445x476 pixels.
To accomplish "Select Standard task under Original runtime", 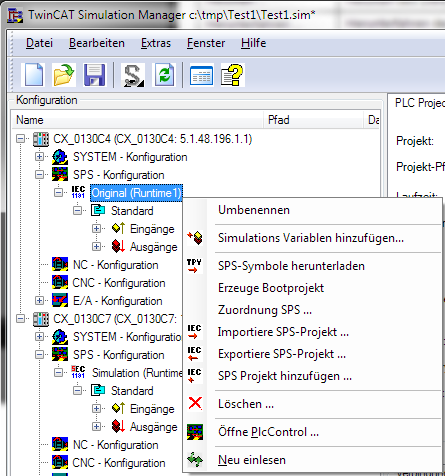I will (132, 211).
